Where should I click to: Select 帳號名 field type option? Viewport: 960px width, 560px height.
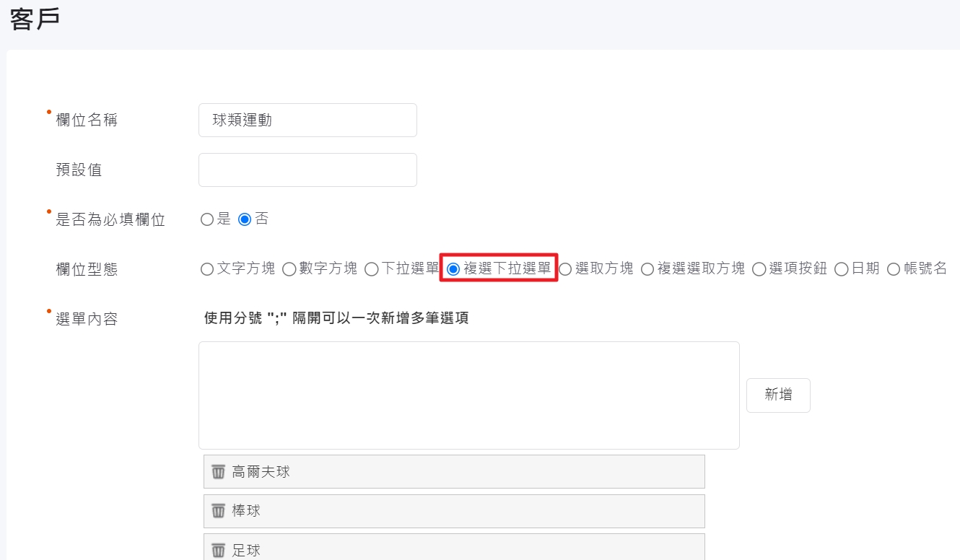[x=894, y=269]
